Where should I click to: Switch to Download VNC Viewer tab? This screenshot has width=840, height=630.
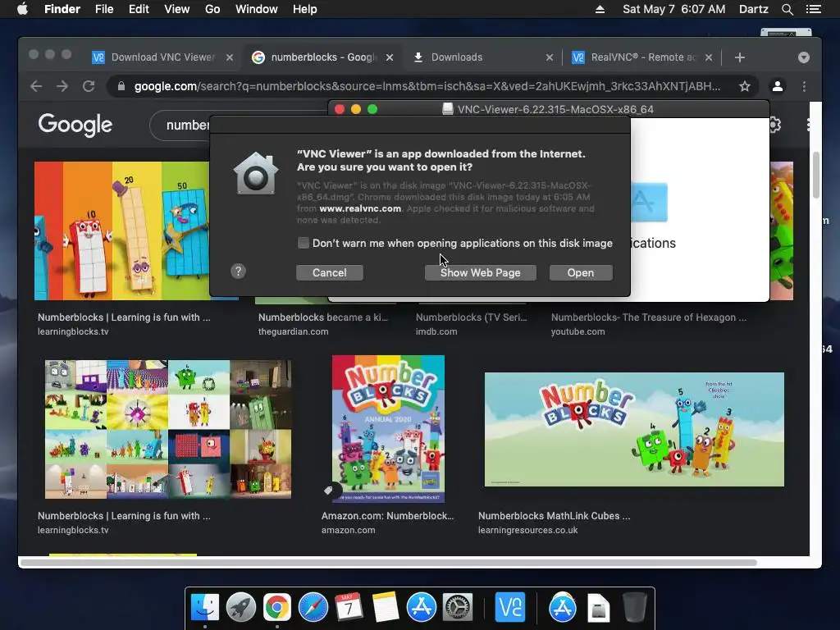(163, 57)
